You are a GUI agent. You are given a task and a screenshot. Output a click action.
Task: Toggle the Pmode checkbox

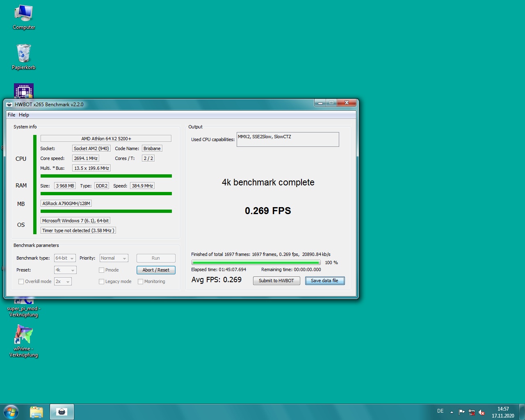(101, 270)
